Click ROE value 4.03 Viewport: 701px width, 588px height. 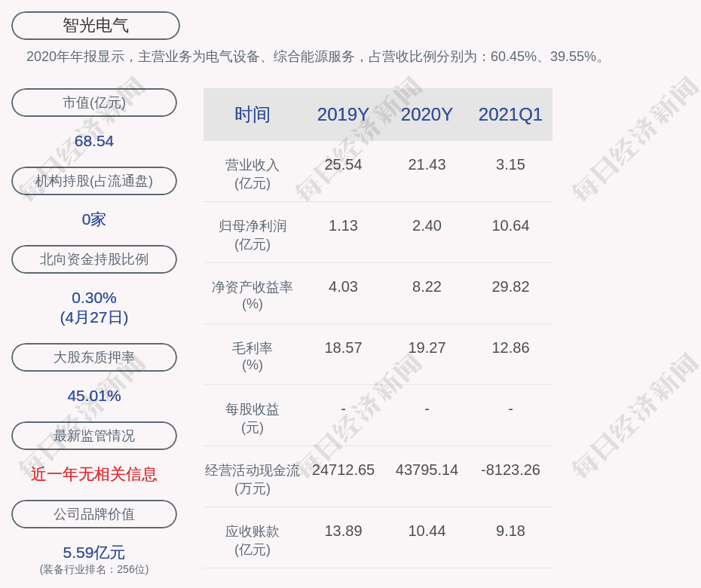click(x=343, y=286)
